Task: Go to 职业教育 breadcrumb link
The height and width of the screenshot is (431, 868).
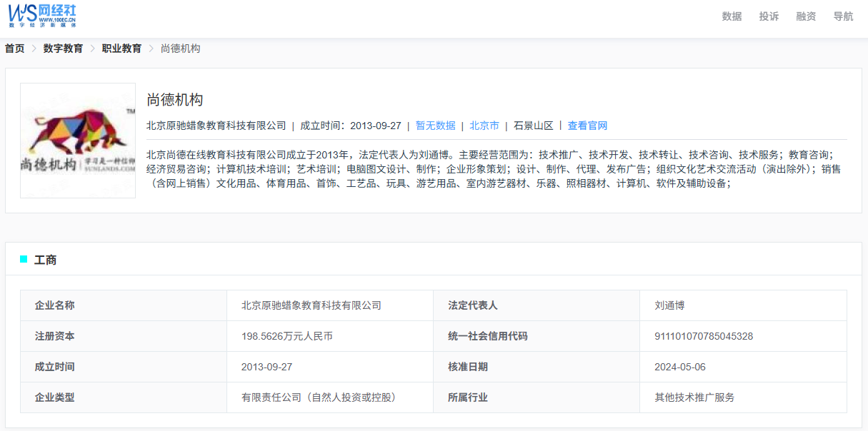Action: 121,49
